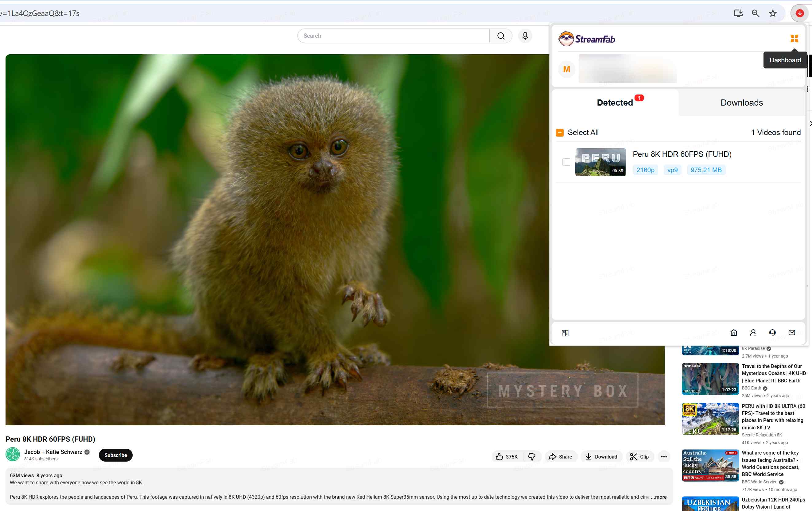Open the mail icon in StreamFab footer
The image size is (812, 511).
[792, 333]
